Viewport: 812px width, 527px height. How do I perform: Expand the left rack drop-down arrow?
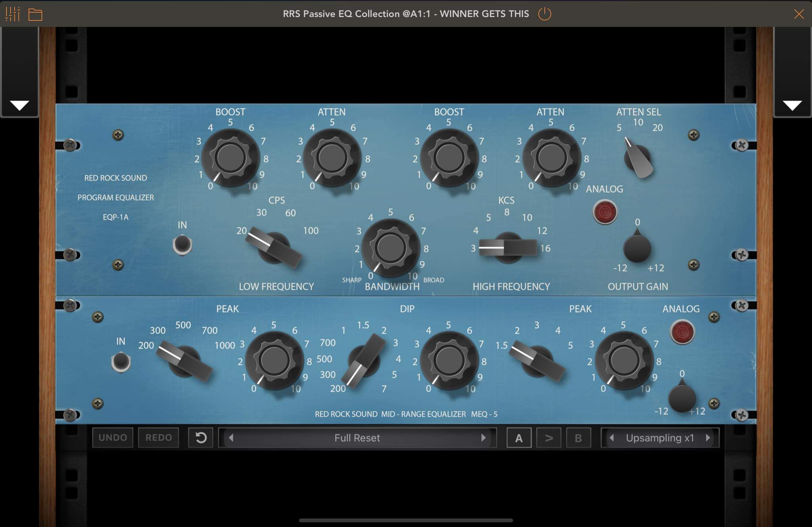19,105
